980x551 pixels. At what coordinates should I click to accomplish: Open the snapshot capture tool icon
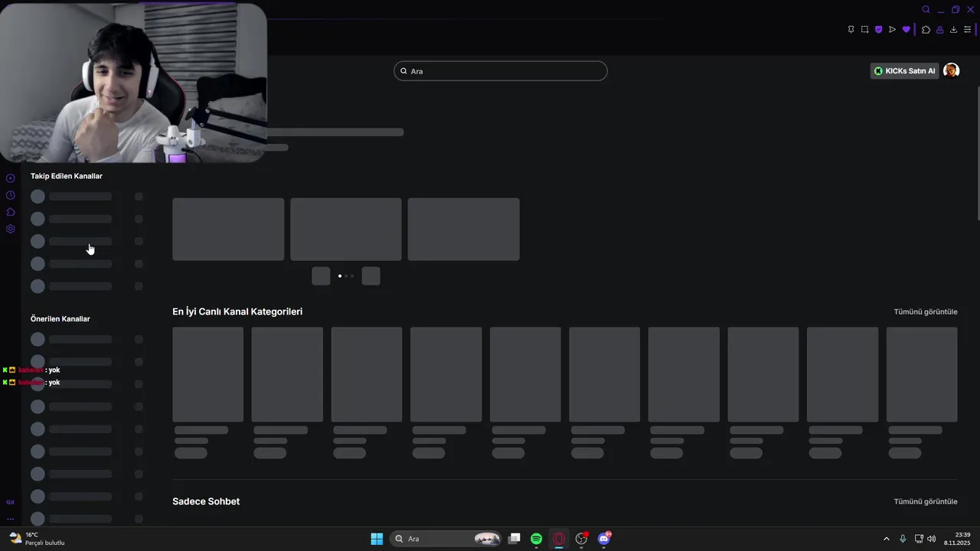pos(864,29)
